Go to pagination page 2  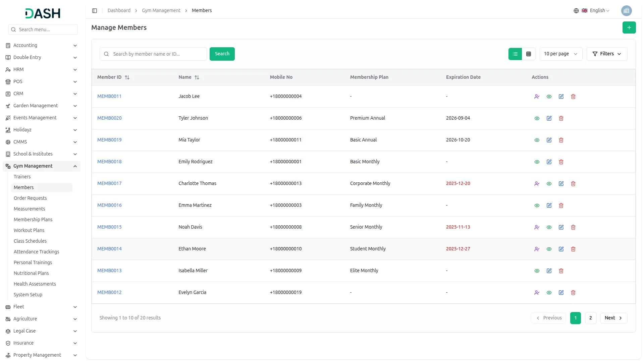click(590, 318)
